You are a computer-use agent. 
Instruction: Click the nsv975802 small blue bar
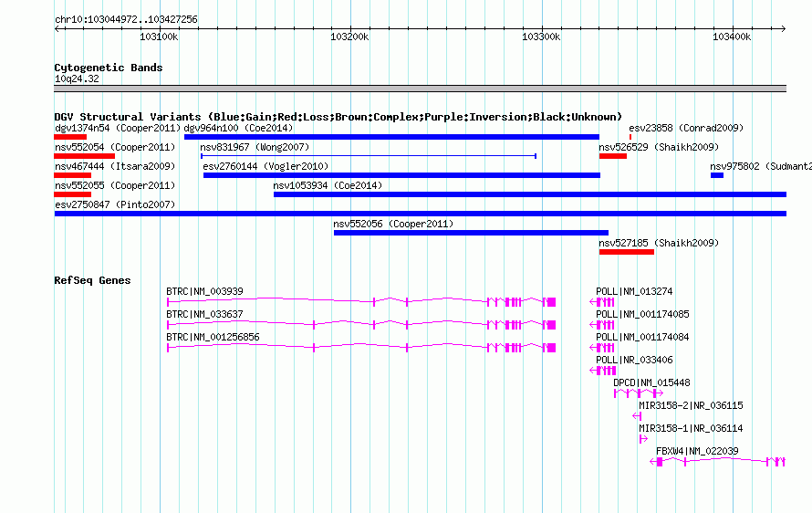(717, 175)
